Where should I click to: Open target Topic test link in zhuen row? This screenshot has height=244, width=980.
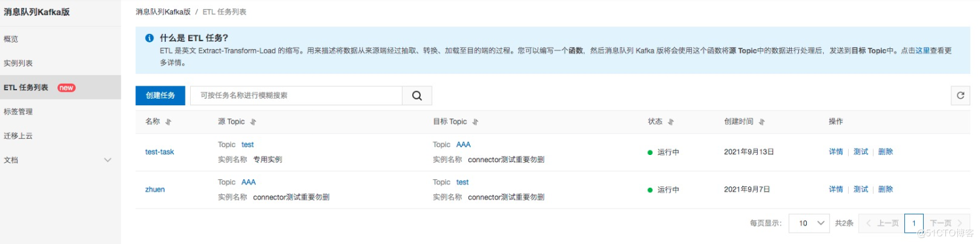(463, 183)
